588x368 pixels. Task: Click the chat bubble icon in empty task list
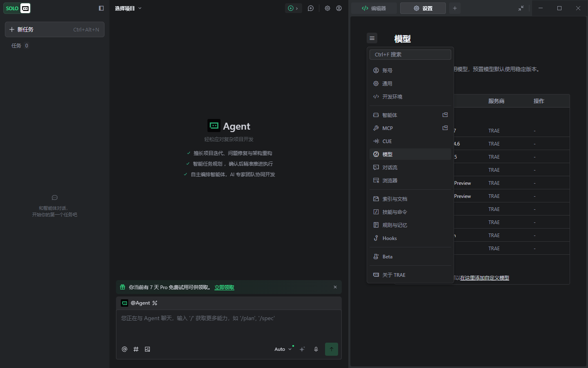click(x=55, y=197)
